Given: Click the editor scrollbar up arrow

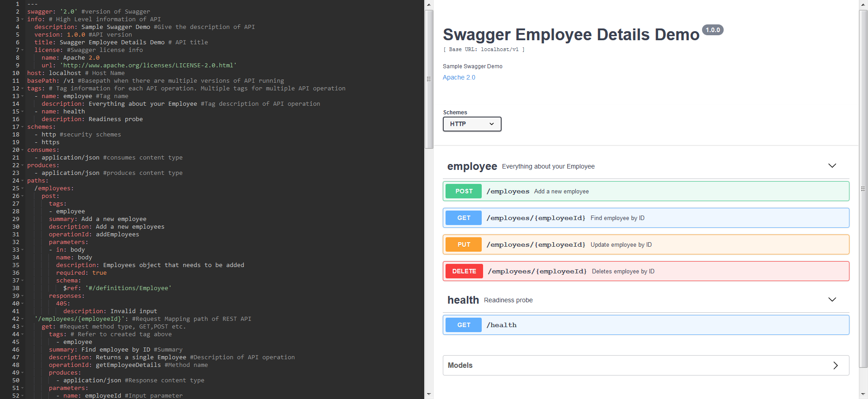Looking at the screenshot, I should click(x=429, y=4).
